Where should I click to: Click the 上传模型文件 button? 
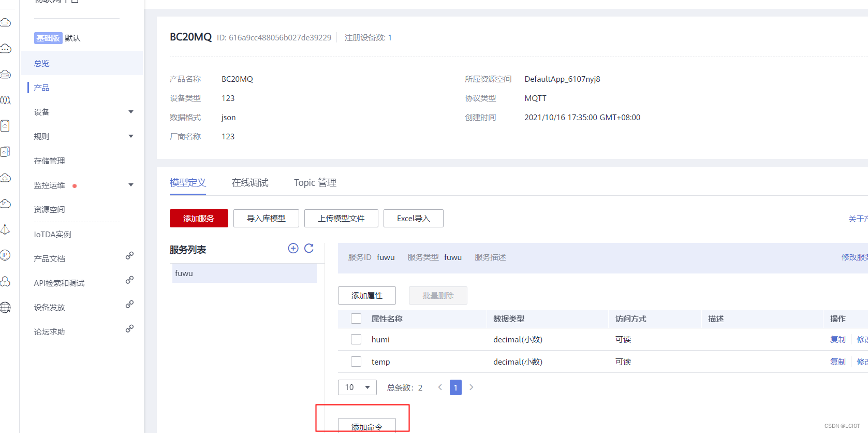[341, 218]
